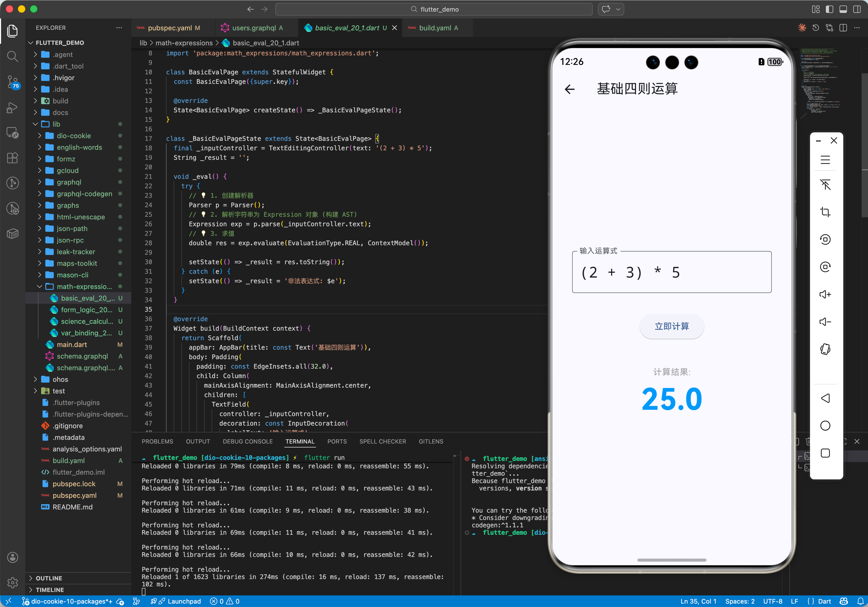Open the Extensions view

12,158
